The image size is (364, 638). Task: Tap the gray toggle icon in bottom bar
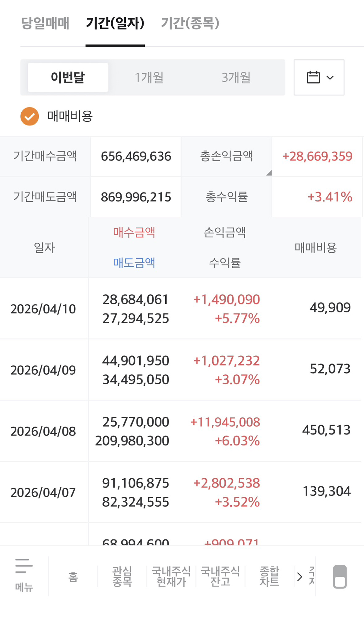click(x=339, y=576)
